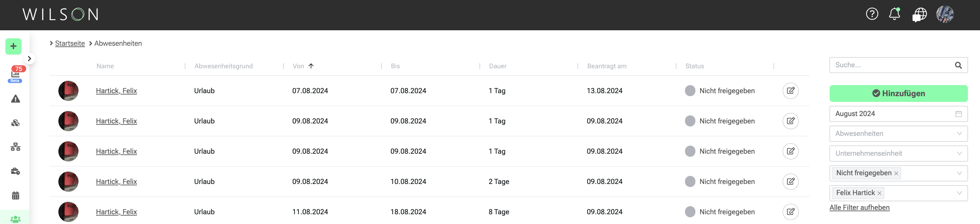The height and width of the screenshot is (224, 980).
Task: Open the warning triangle sidebar icon
Action: click(15, 99)
